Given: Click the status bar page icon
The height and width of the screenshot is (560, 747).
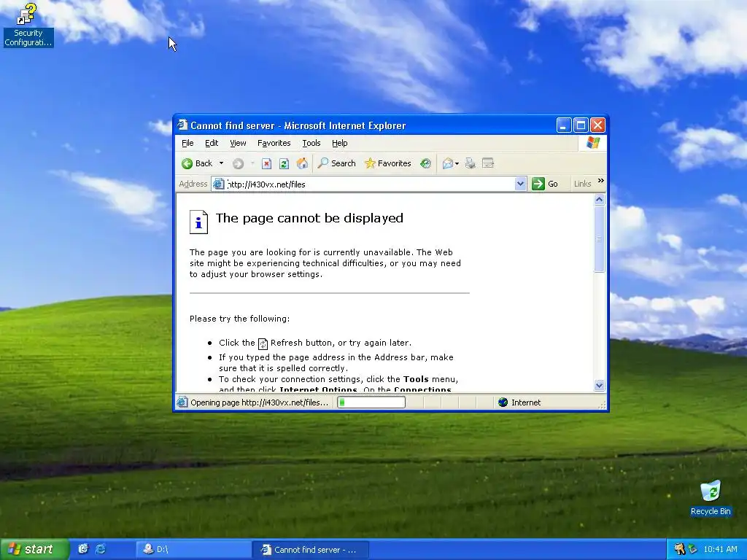Looking at the screenshot, I should pyautogui.click(x=182, y=402).
